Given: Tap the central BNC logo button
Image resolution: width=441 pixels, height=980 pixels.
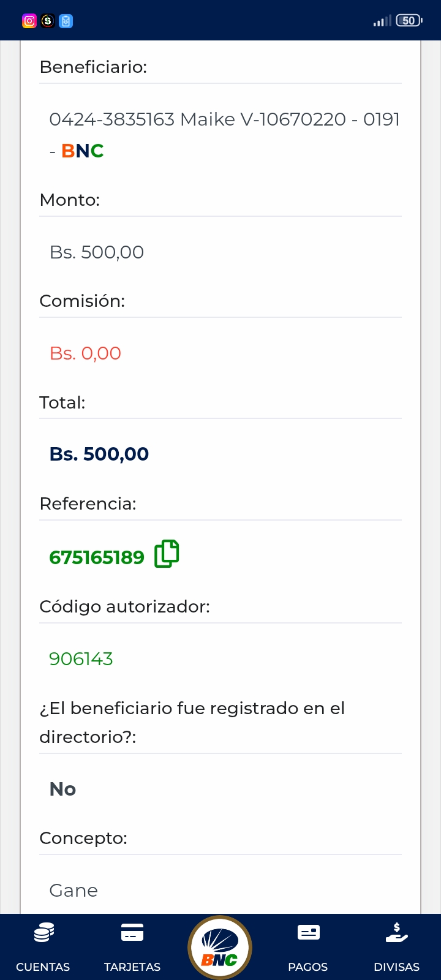Looking at the screenshot, I should coord(220,948).
